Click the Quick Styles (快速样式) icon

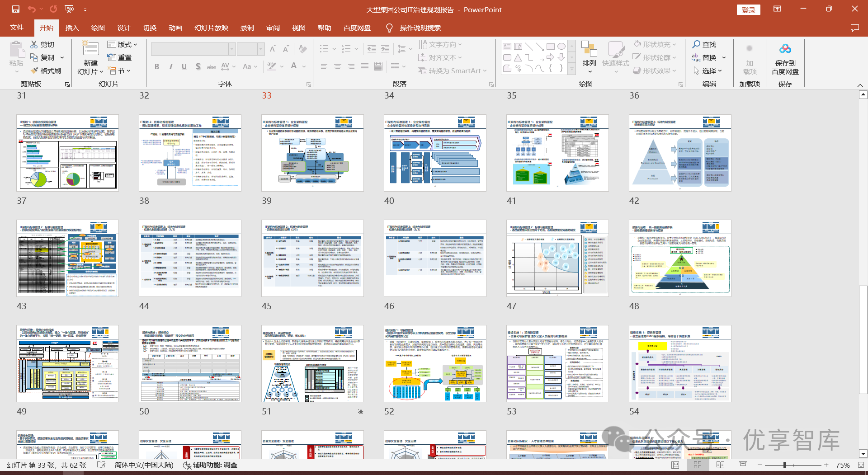coord(616,49)
